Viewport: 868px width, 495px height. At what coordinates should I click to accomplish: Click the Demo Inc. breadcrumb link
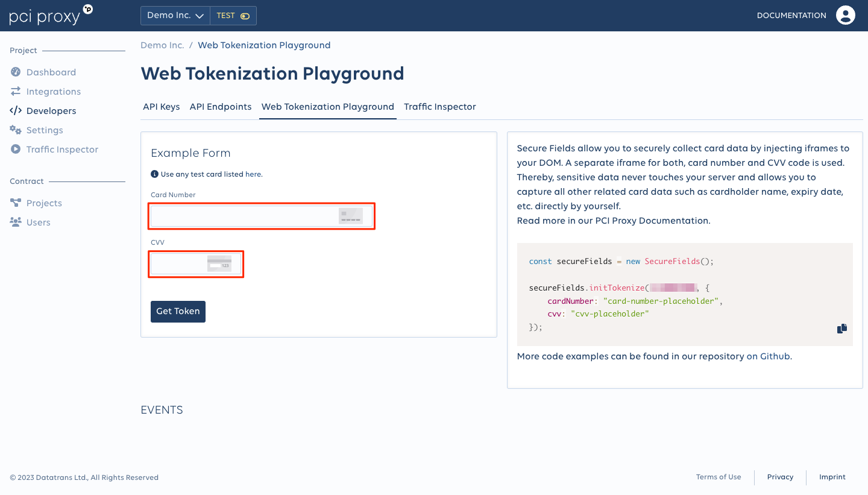pyautogui.click(x=162, y=45)
